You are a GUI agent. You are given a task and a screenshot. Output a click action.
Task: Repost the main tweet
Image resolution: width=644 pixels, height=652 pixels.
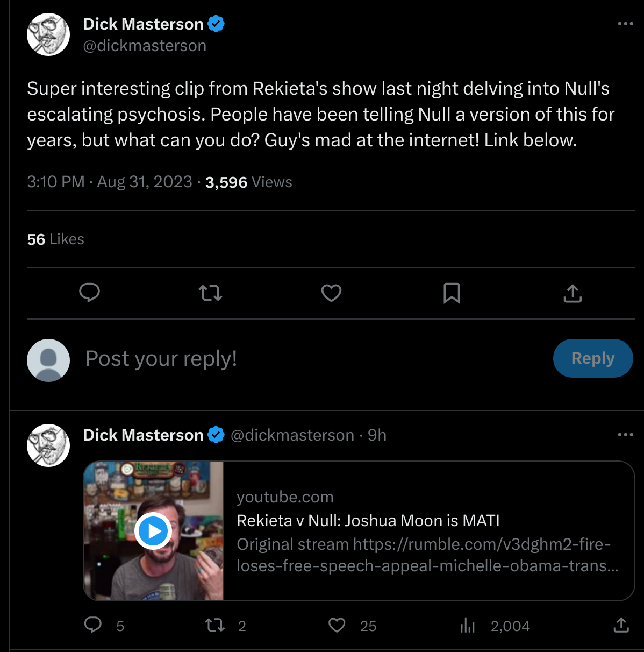click(x=210, y=293)
